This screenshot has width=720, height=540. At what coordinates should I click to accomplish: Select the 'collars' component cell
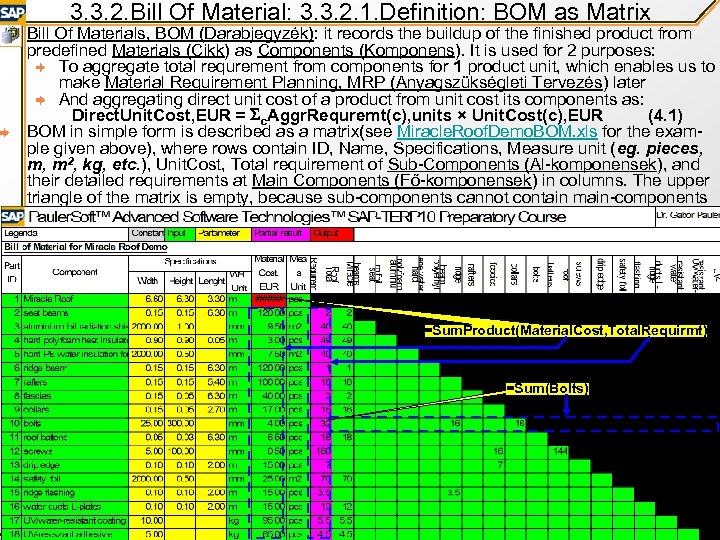[75, 410]
